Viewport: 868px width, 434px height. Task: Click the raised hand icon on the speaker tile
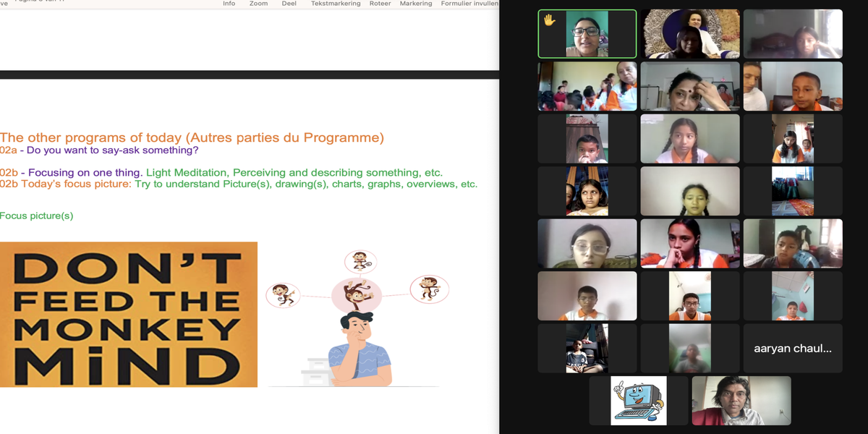pos(549,20)
